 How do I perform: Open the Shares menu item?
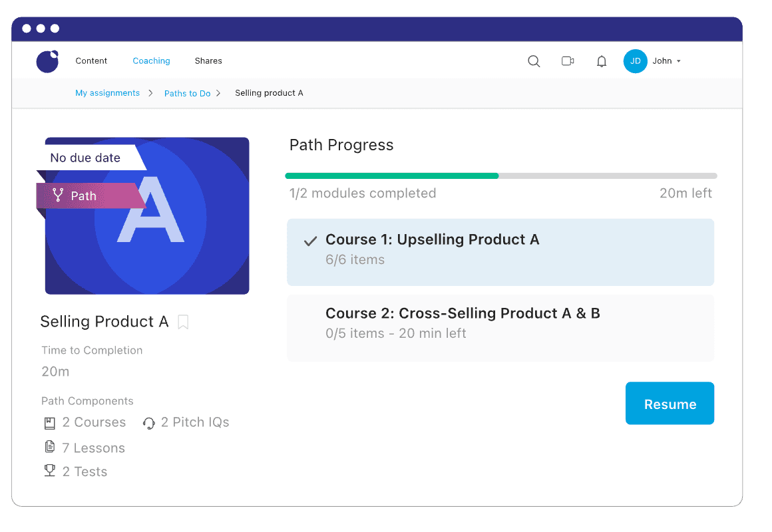[x=208, y=61]
